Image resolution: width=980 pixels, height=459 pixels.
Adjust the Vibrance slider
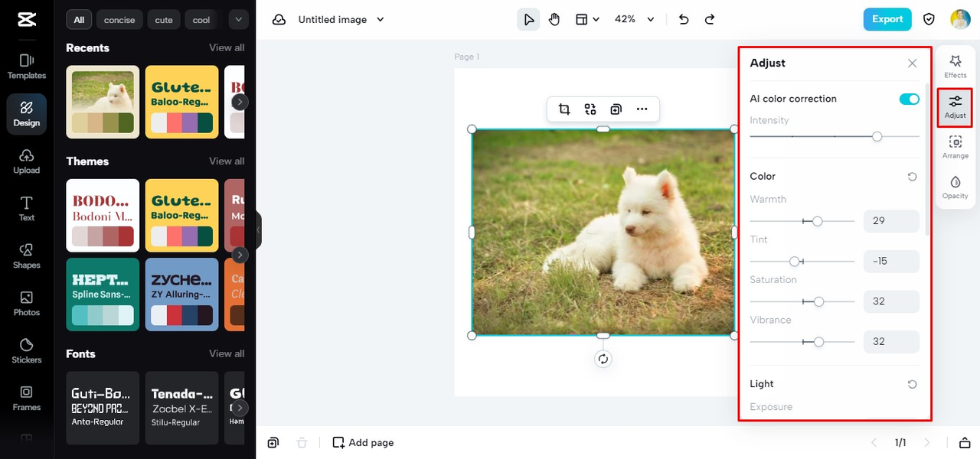802,342
